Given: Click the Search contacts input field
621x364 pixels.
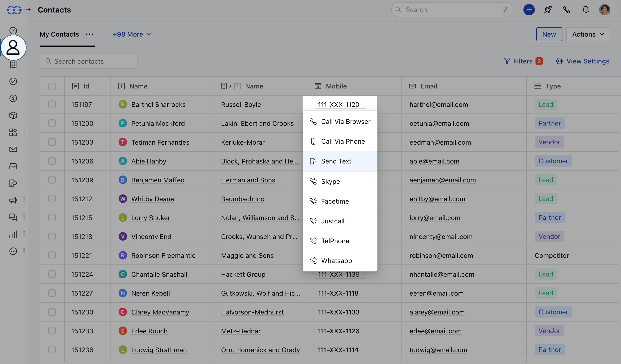Looking at the screenshot, I should coord(89,61).
